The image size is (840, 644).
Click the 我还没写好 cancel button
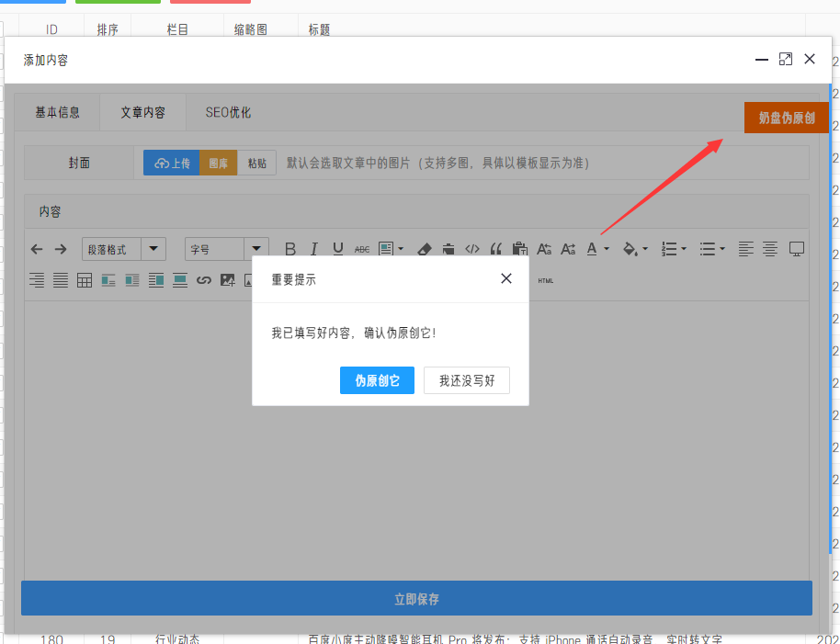467,380
